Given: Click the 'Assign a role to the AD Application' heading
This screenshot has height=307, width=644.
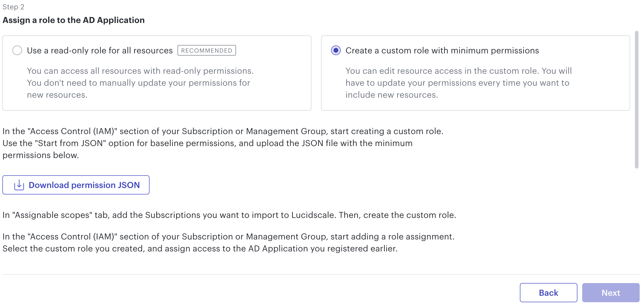Looking at the screenshot, I should [74, 20].
